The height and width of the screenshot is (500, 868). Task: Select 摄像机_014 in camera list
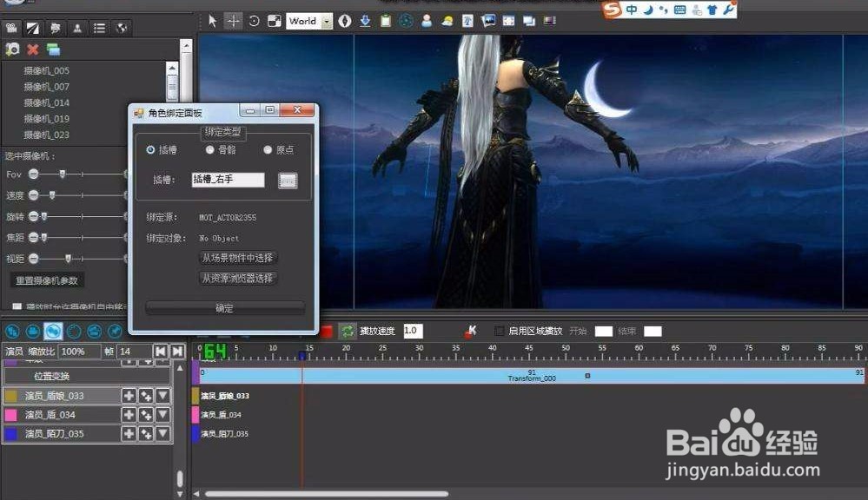[47, 103]
